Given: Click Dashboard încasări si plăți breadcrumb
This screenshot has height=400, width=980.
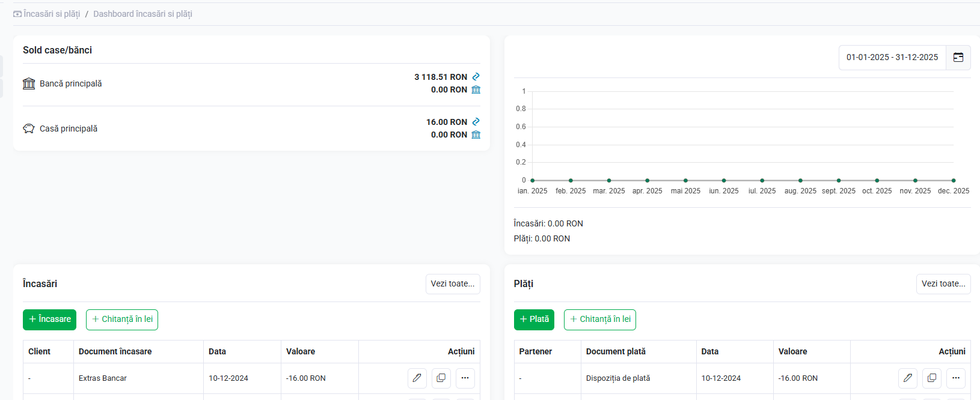Looking at the screenshot, I should click(142, 14).
